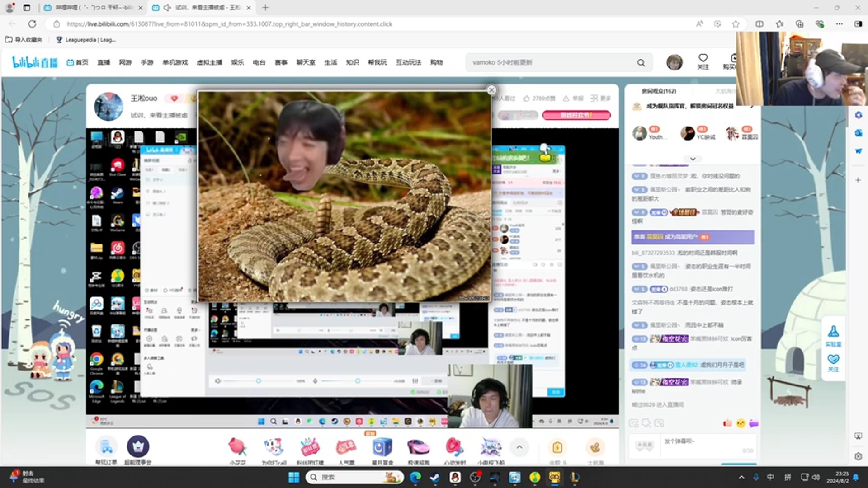Open Edge sidebar Outlook icon

859,133
